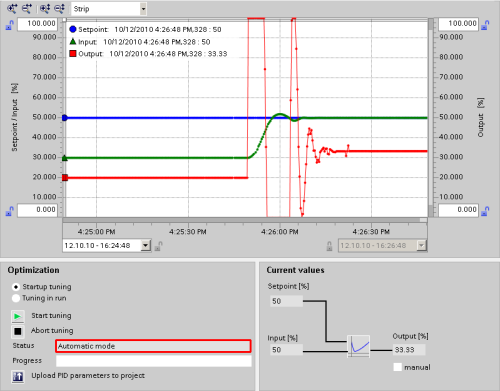
Task: Click the horizontal zoom-in magnifier icon
Action: pos(12,9)
